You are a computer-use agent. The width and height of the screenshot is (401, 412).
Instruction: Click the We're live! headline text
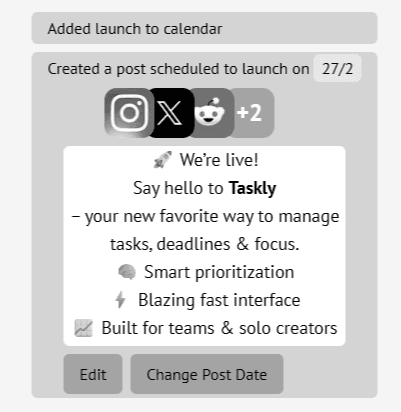[x=219, y=160]
